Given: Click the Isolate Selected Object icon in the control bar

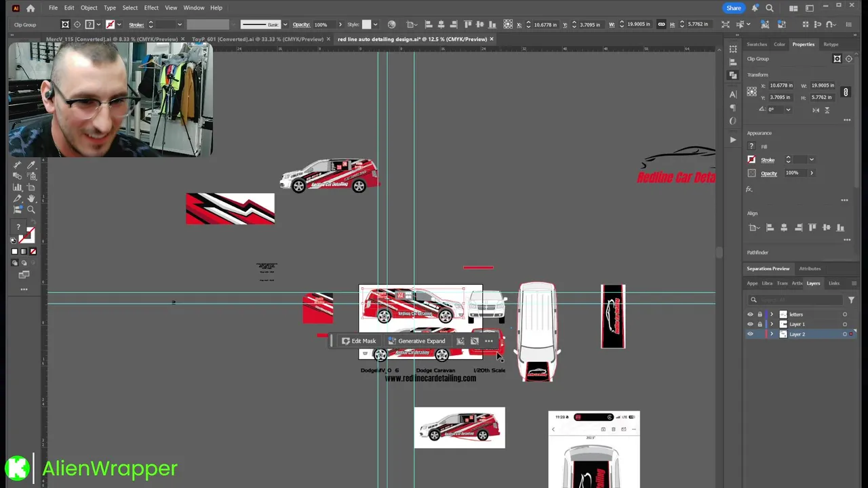Looking at the screenshot, I should point(725,24).
